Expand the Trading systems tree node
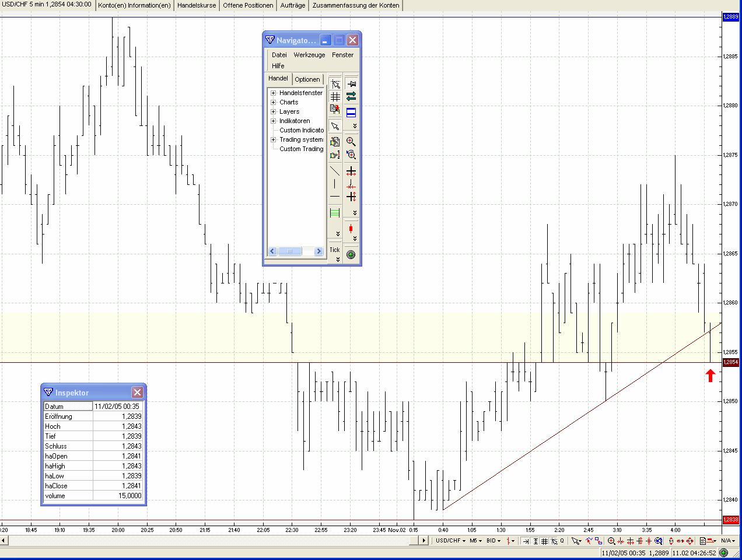Screen dimensions: 742x560 click(273, 139)
